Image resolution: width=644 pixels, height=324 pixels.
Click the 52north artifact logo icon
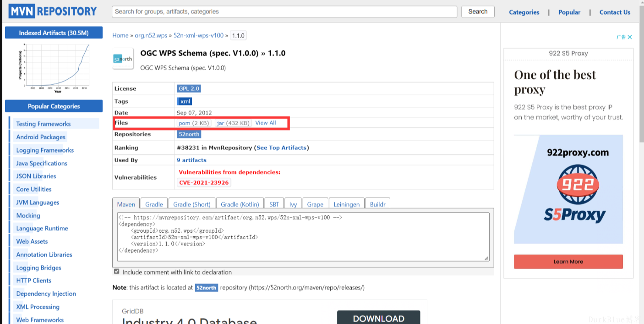tap(123, 59)
